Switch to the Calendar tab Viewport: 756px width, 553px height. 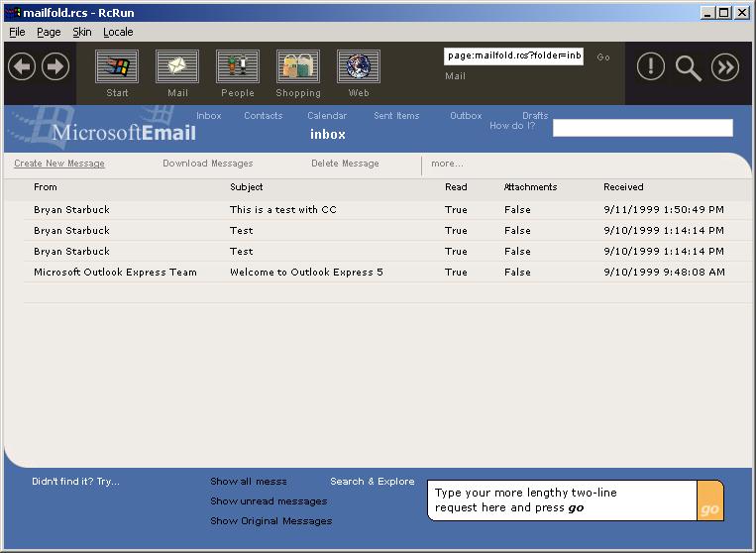point(327,116)
